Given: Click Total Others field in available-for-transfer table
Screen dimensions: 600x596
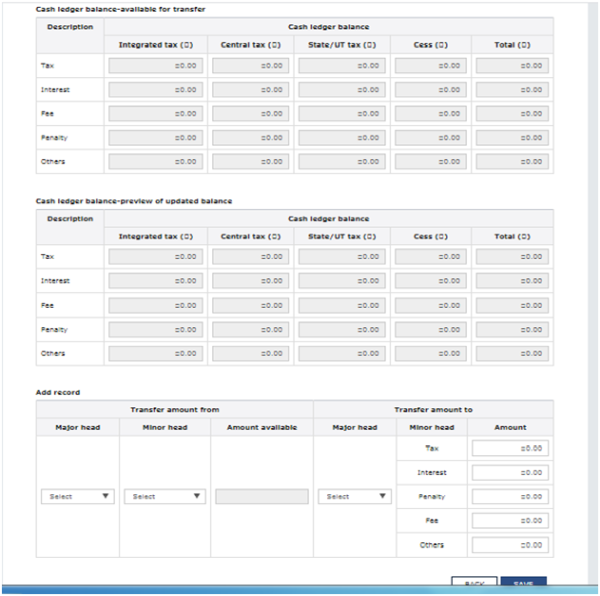Looking at the screenshot, I should coord(512,161).
